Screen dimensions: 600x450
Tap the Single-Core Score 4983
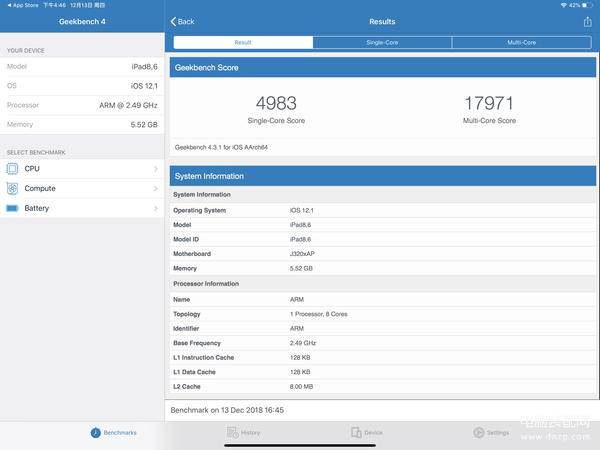pyautogui.click(x=276, y=103)
